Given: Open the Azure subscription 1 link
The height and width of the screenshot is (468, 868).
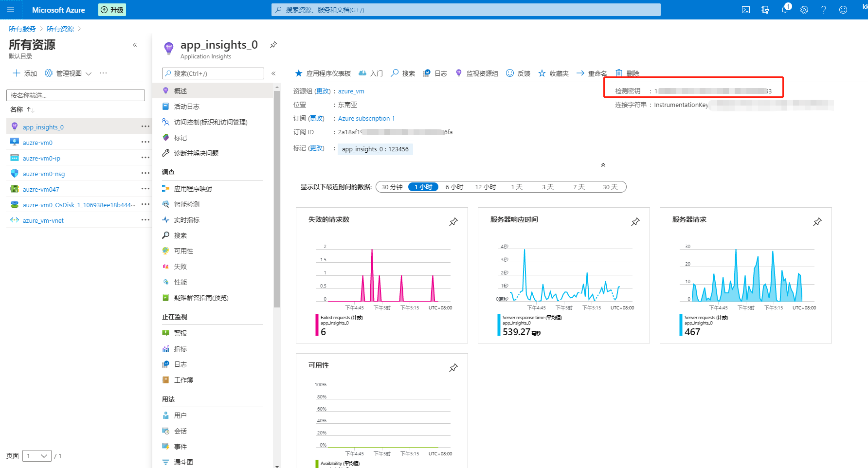Looking at the screenshot, I should pos(366,119).
